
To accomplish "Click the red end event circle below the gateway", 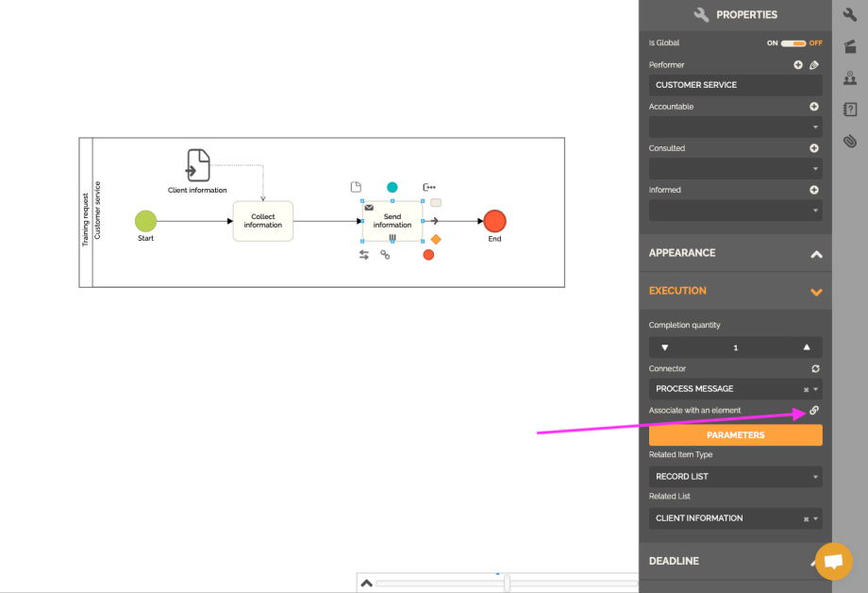I will [x=429, y=254].
